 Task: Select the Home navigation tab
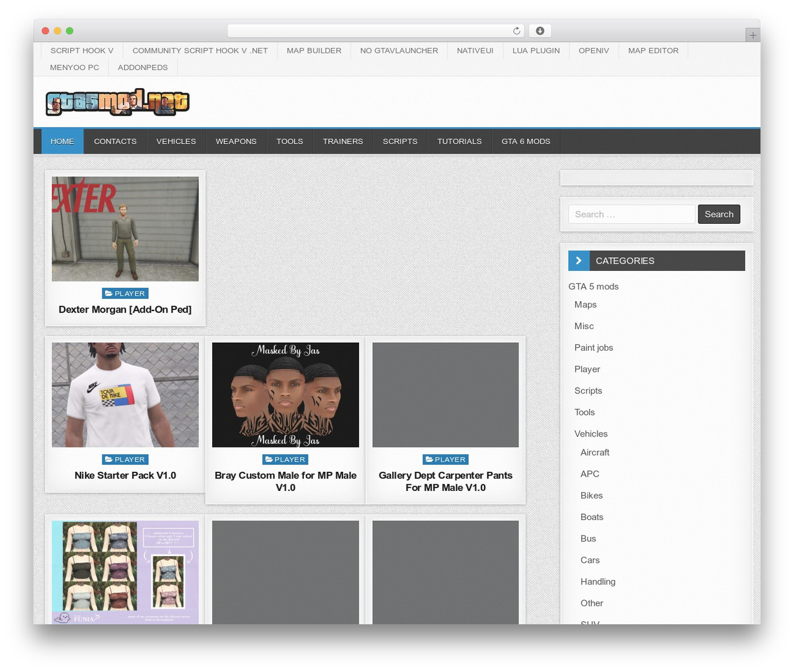point(62,141)
